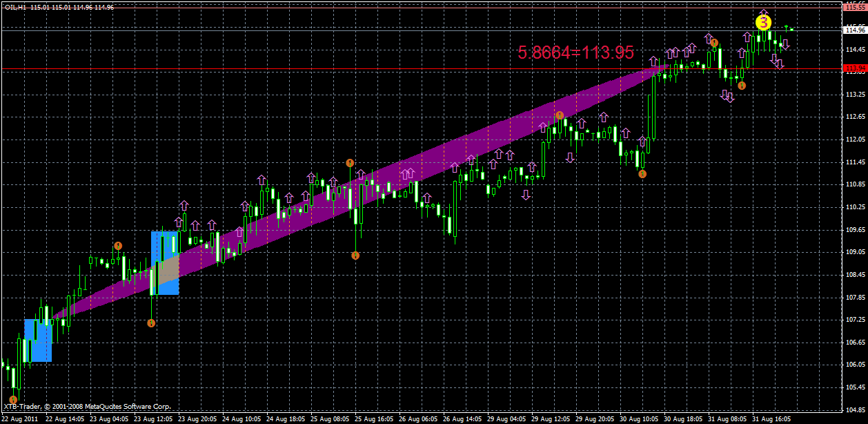The height and width of the screenshot is (424, 868).
Task: Select the blue consolidation box near 23 Aug 12:05
Action: coord(165,264)
